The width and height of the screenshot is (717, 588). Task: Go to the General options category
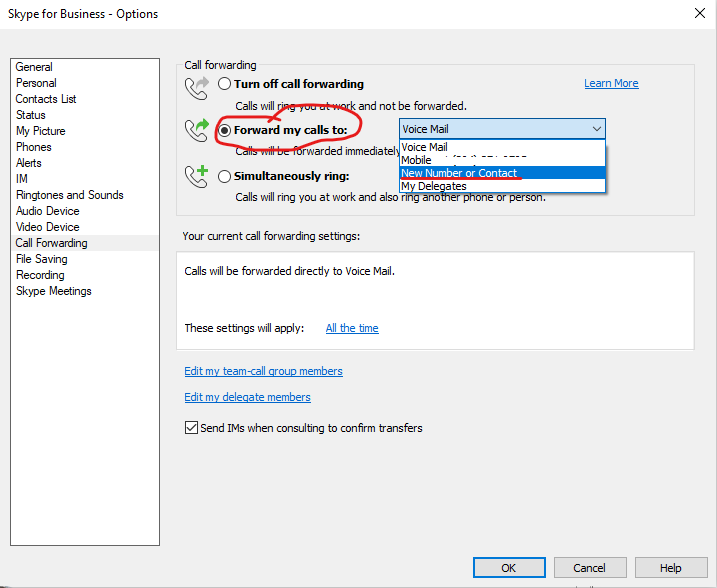(x=34, y=67)
